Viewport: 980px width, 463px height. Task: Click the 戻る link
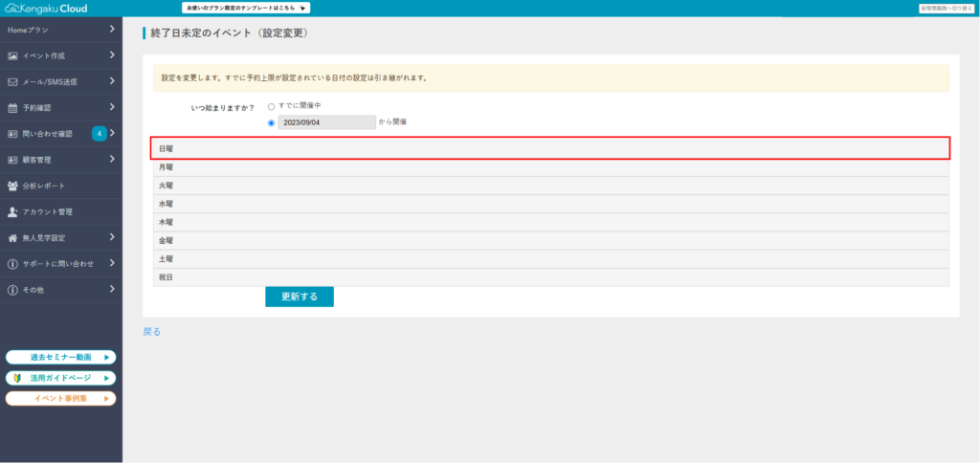(x=152, y=332)
